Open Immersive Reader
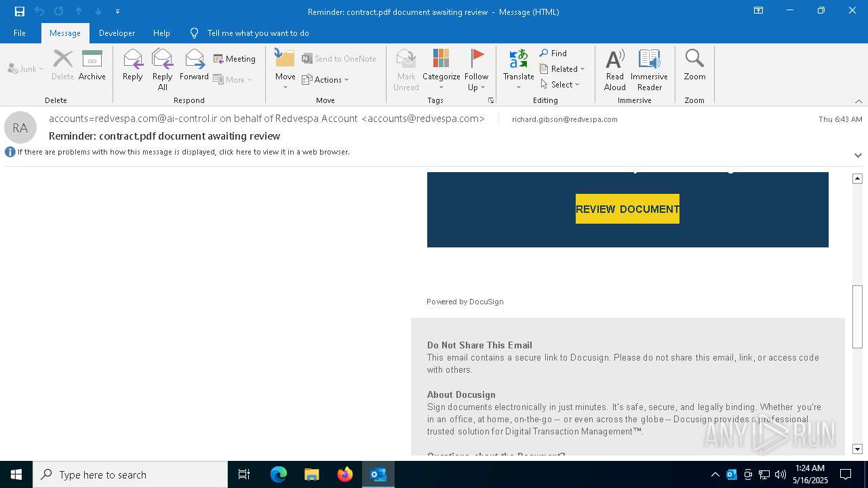 tap(649, 69)
